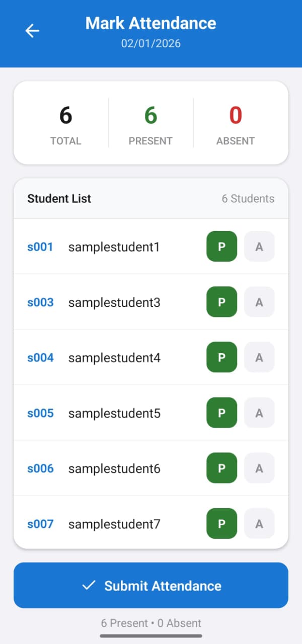Image resolution: width=302 pixels, height=644 pixels.
Task: Open student ID s001
Action: (x=40, y=247)
